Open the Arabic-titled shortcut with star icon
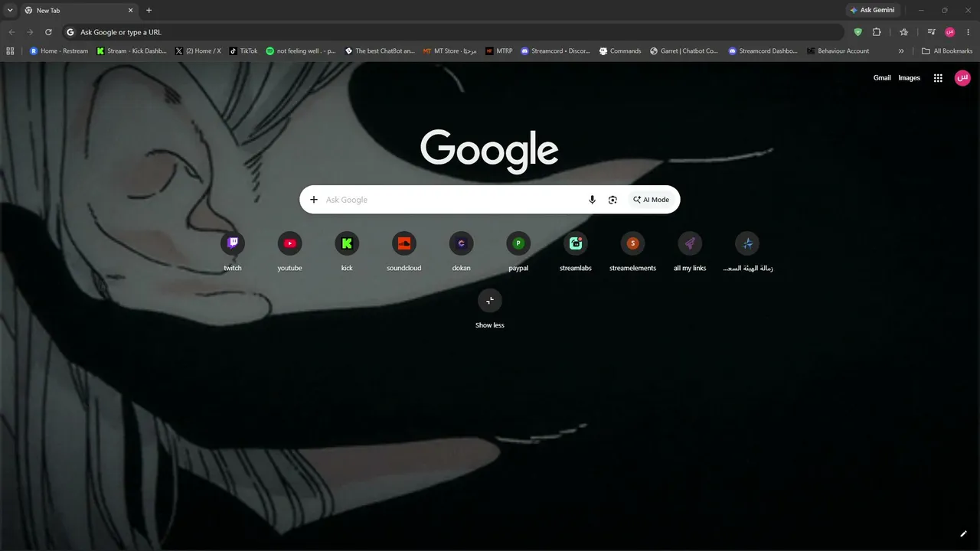The width and height of the screenshot is (980, 551). click(747, 252)
